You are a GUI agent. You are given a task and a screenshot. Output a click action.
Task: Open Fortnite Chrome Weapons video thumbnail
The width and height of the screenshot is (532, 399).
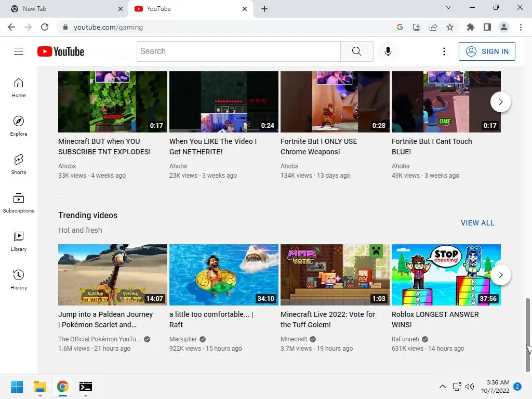click(335, 102)
